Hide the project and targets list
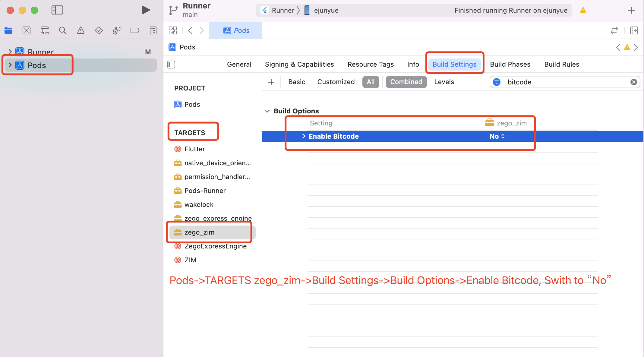 [171, 64]
